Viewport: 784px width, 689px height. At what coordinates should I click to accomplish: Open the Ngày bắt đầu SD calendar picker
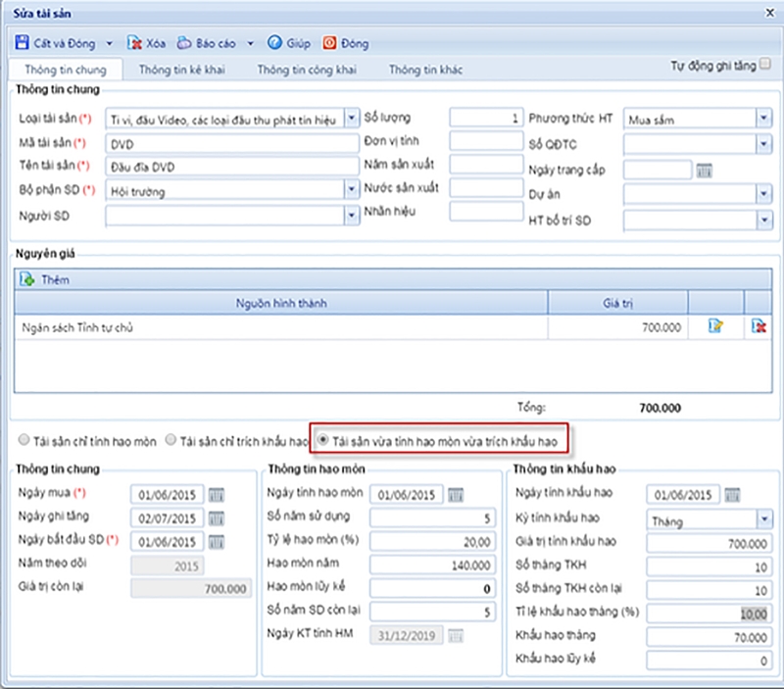point(216,542)
